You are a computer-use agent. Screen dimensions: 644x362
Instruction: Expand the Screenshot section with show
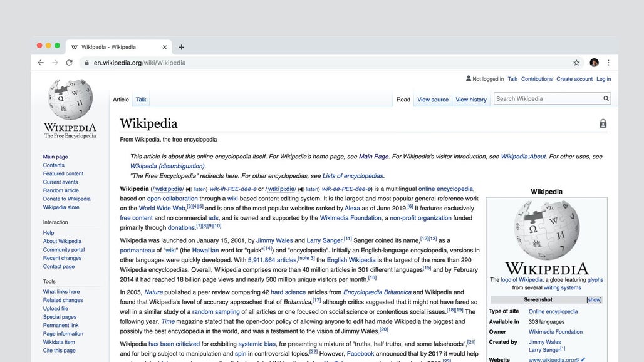(x=594, y=300)
